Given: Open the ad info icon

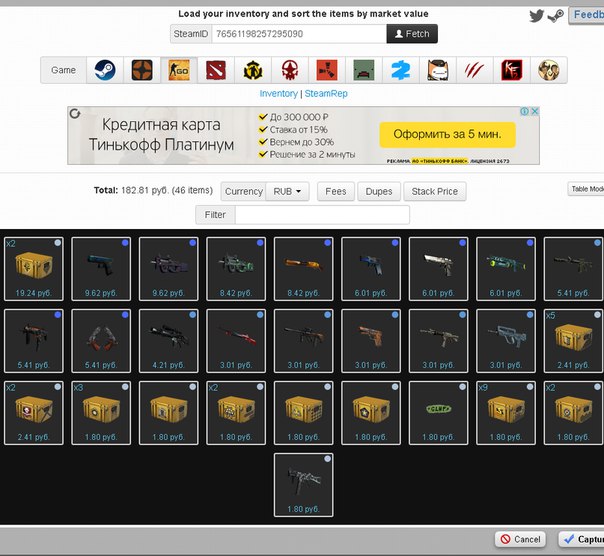Looking at the screenshot, I should pyautogui.click(x=524, y=111).
